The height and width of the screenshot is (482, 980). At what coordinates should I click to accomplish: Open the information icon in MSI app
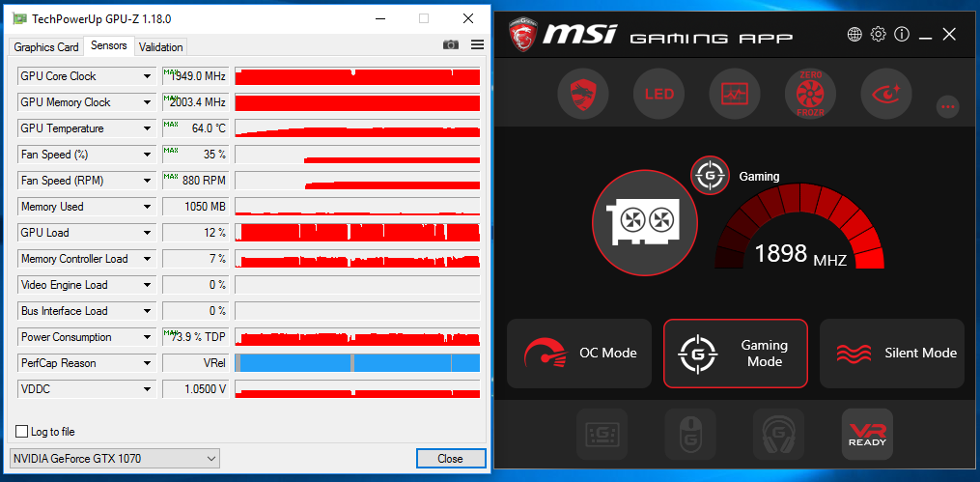(x=902, y=35)
